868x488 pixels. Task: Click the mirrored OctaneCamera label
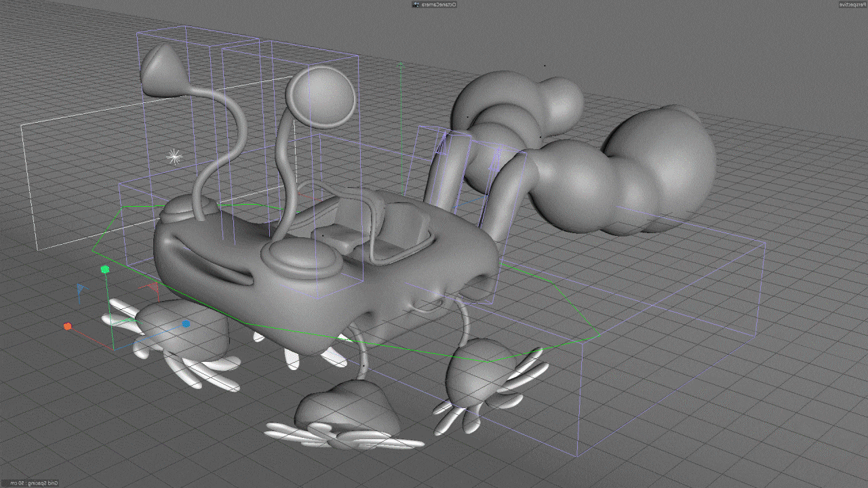[439, 4]
